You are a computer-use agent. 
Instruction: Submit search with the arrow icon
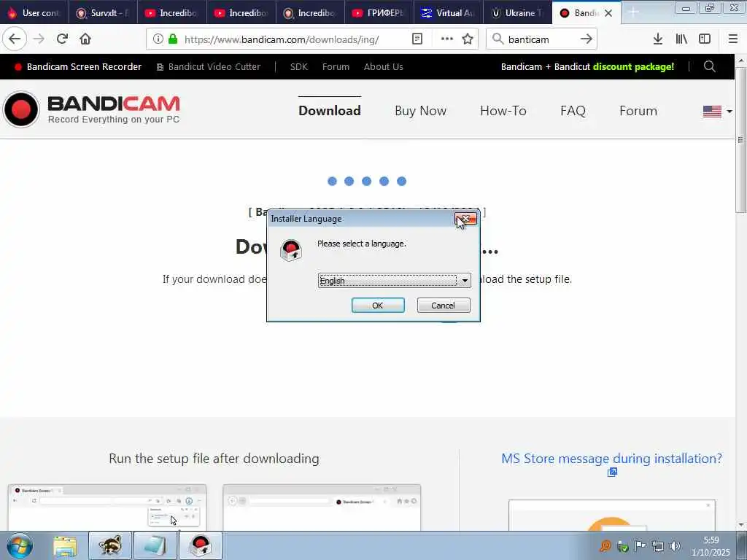(587, 39)
